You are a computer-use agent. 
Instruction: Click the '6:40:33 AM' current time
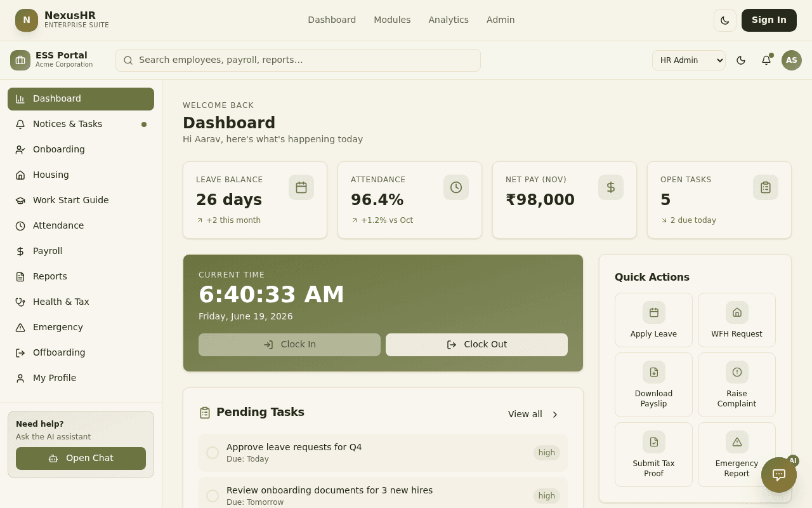click(272, 295)
